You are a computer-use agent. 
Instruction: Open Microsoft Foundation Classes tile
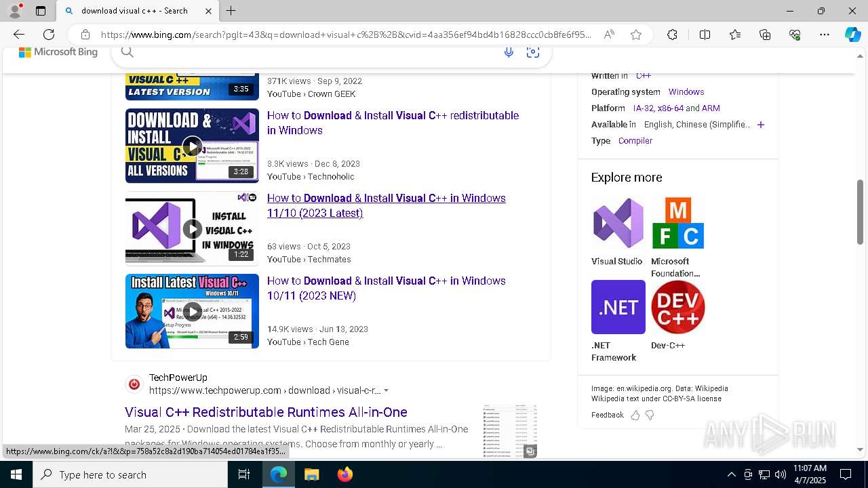pos(677,238)
